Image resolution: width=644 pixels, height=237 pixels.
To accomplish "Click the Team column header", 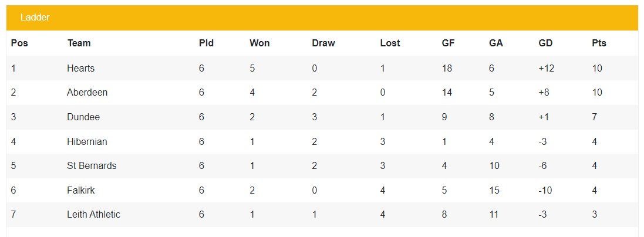I will pos(79,43).
